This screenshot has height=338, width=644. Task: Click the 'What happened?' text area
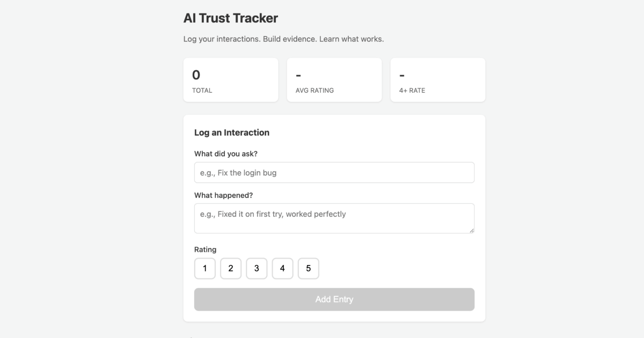334,217
